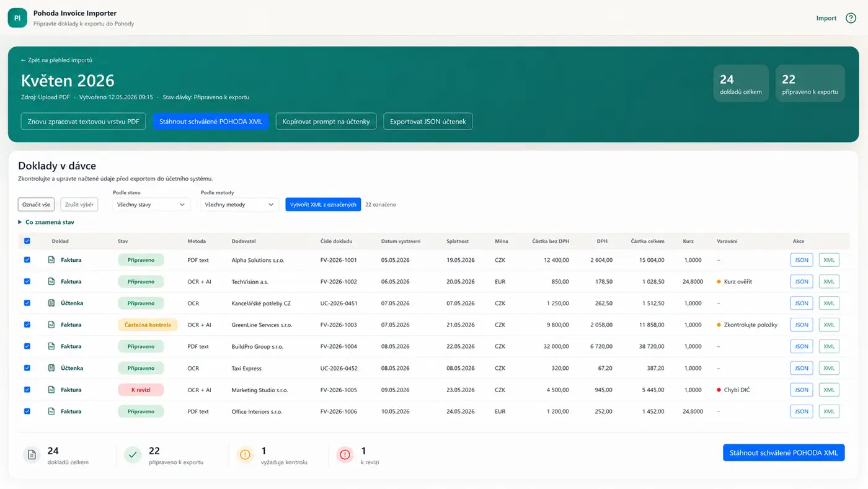Click the Částka celkem column header
This screenshot has height=489, width=868.
(647, 241)
